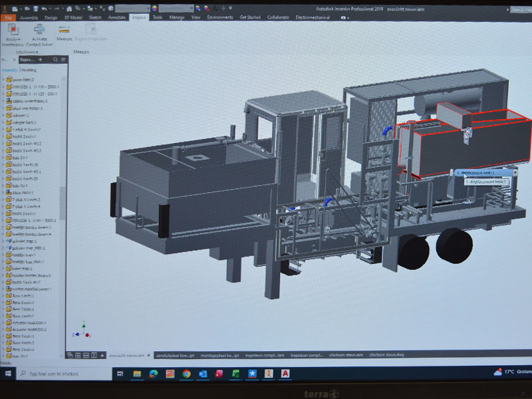Open the Environments ribbon tab
The width and height of the screenshot is (532, 399).
220,17
